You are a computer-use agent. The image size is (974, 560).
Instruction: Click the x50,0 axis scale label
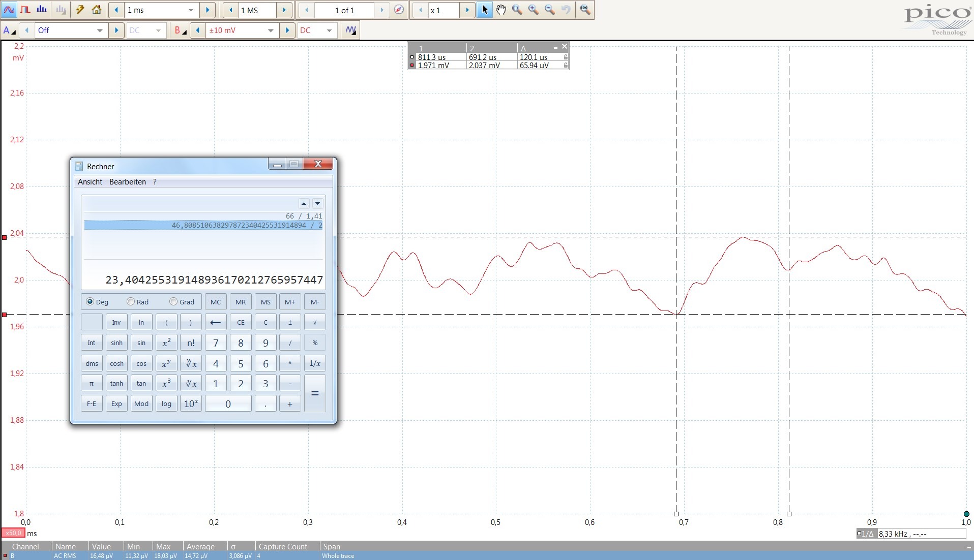click(x=13, y=533)
